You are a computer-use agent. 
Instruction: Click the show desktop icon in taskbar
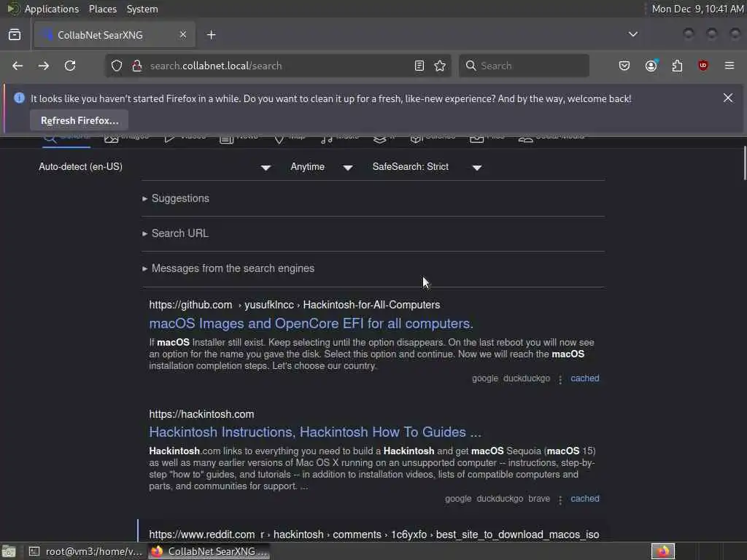[9, 551]
